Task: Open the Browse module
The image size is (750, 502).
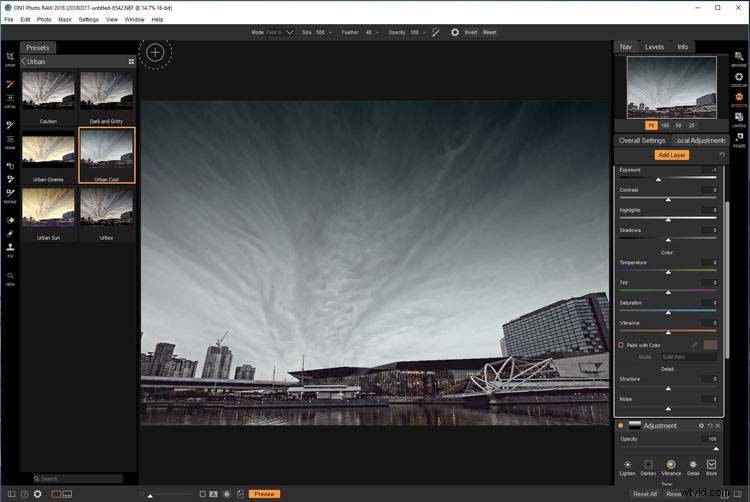Action: pyautogui.click(x=739, y=59)
